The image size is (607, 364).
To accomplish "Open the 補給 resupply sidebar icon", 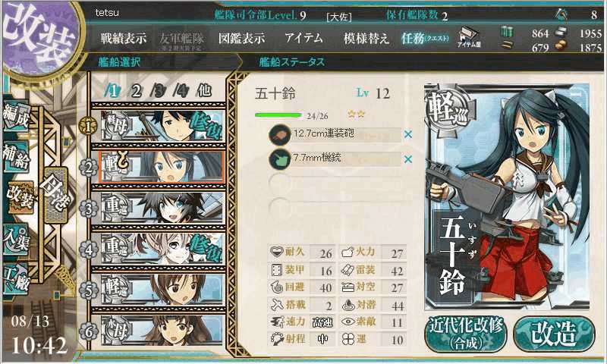I will [x=16, y=157].
